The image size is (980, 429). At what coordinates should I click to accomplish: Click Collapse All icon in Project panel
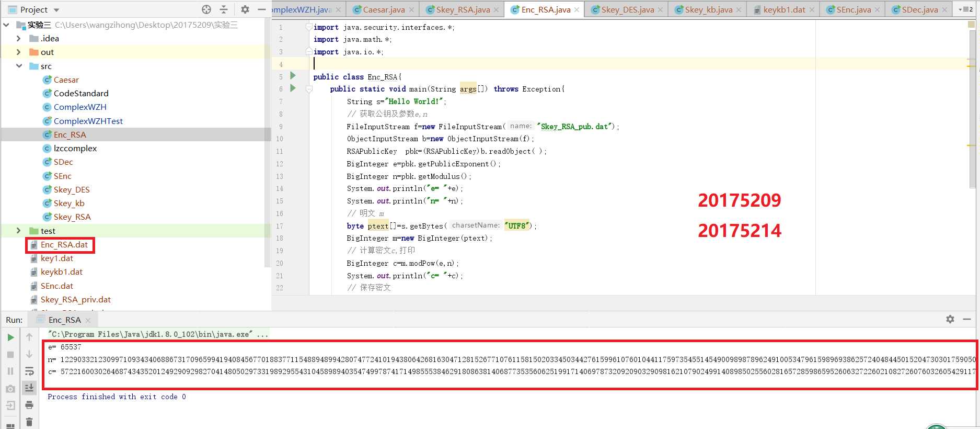[224, 9]
